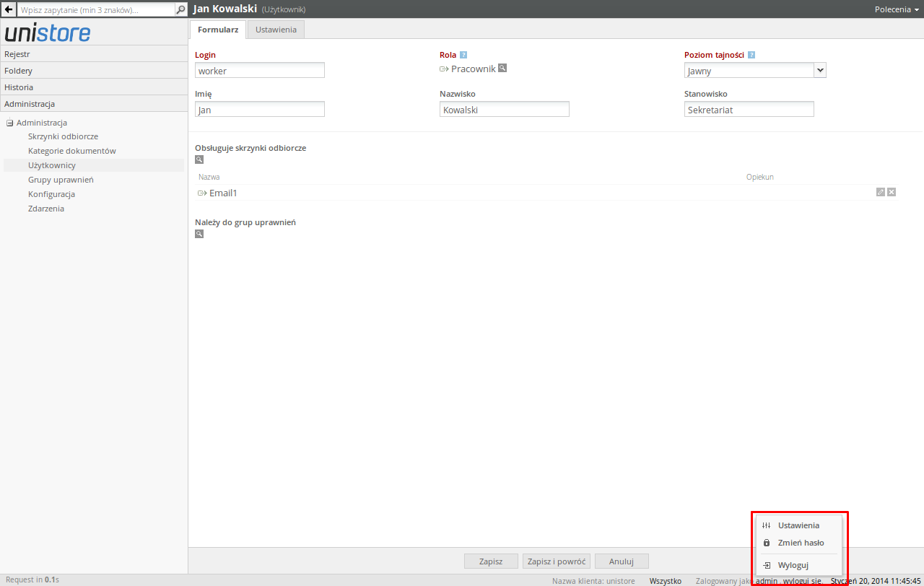Collapse the Administracja tree node
This screenshot has height=586, width=924.
point(10,123)
